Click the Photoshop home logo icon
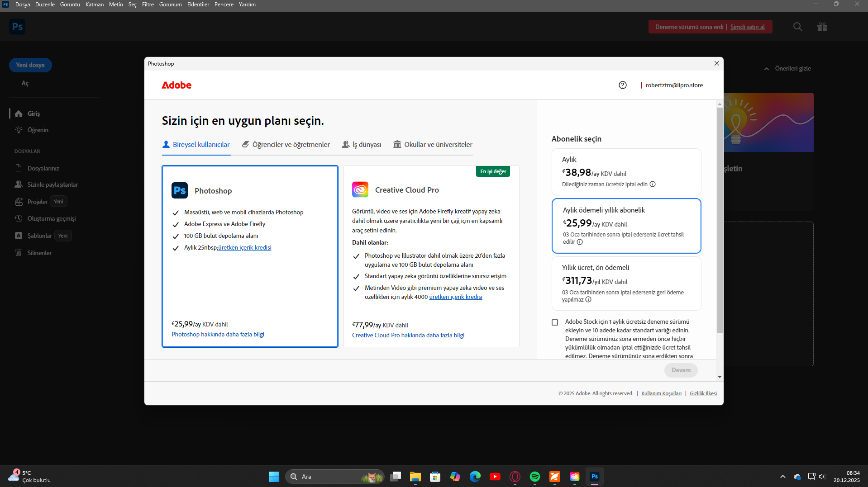This screenshot has height=487, width=868. coord(17,27)
